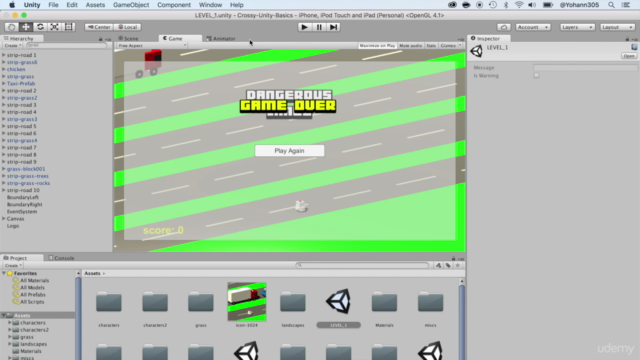This screenshot has width=640, height=360.
Task: Toggle the Is Warning checkbox
Action: (x=536, y=76)
